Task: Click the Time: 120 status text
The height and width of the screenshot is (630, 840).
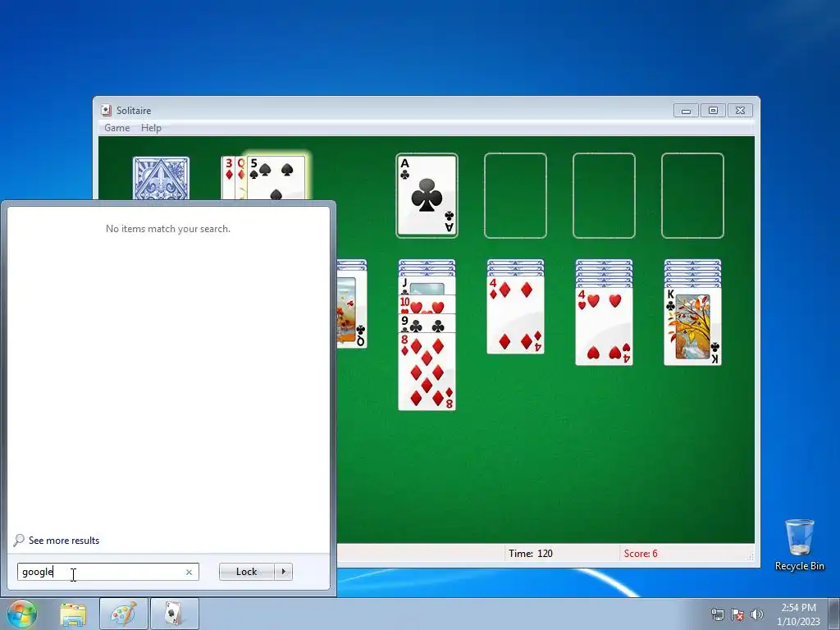Action: (531, 554)
